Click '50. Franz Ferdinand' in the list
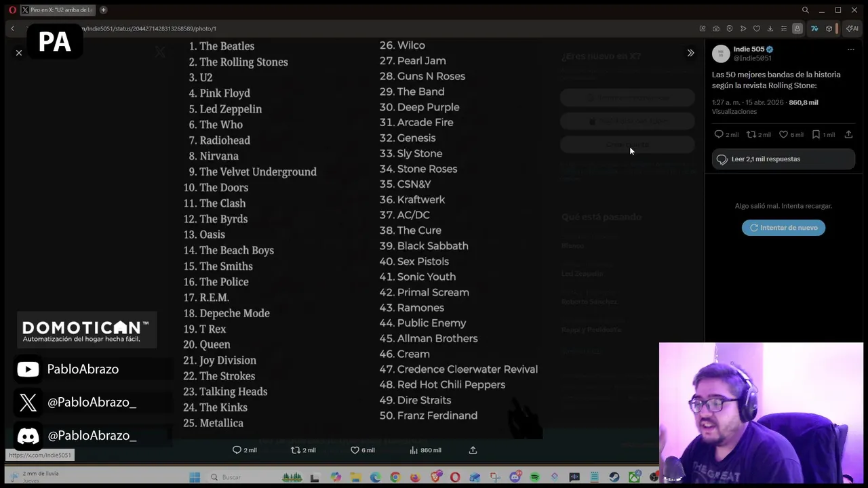The width and height of the screenshot is (868, 488). tap(429, 415)
